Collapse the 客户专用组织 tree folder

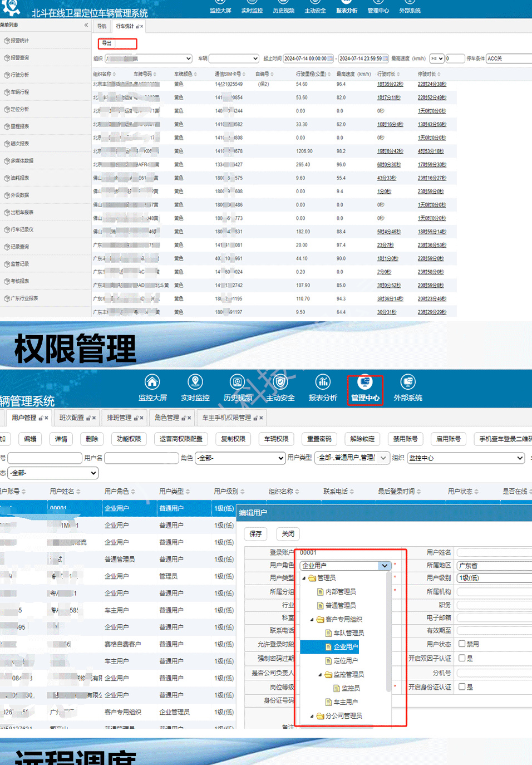(312, 619)
